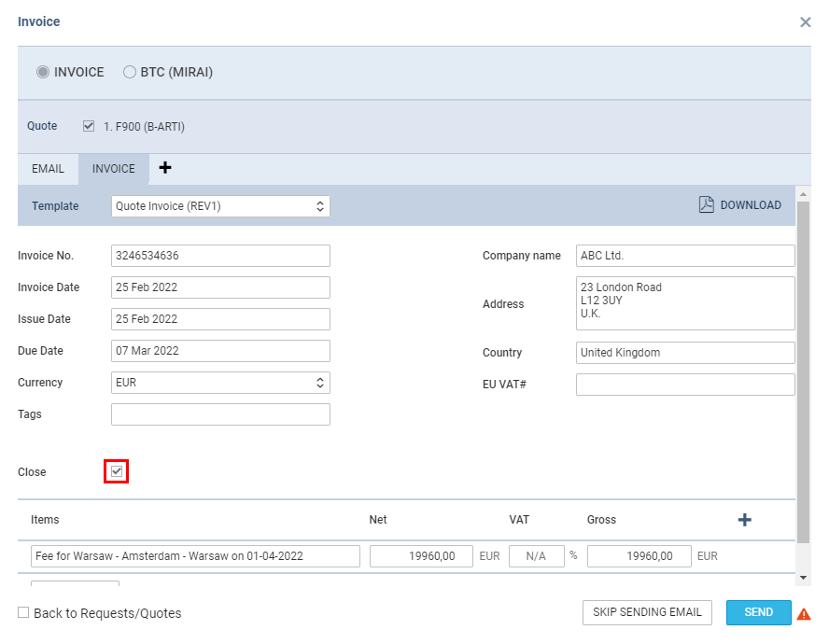Close the Invoice dialog with X
829x644 pixels.
point(805,22)
